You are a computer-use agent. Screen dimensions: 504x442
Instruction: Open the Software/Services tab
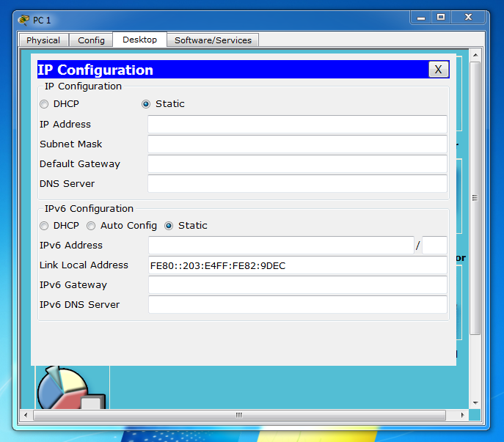click(213, 40)
